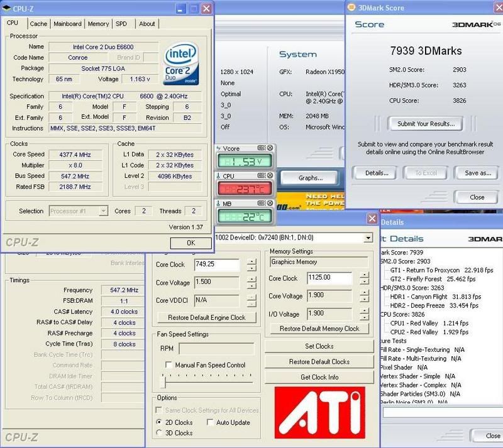Click the yellow advertisement banner in 3DMark
This screenshot has width=503, height=448.
310,201
